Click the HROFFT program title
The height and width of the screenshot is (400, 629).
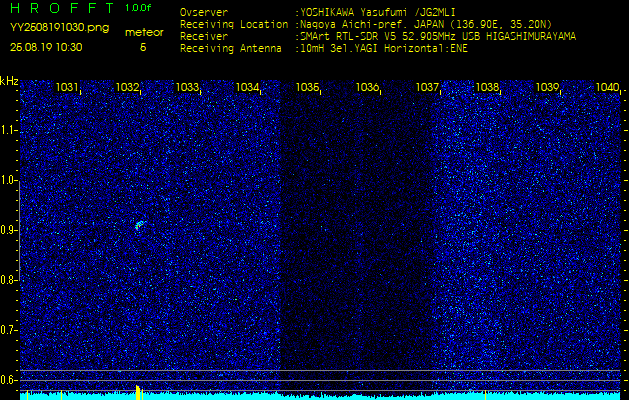(x=62, y=8)
